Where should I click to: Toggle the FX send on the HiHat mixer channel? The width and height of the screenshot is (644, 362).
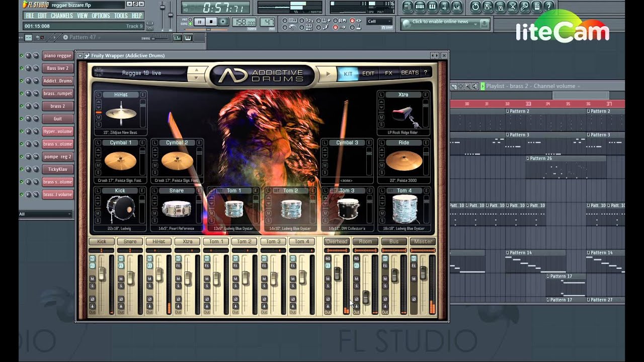(149, 265)
